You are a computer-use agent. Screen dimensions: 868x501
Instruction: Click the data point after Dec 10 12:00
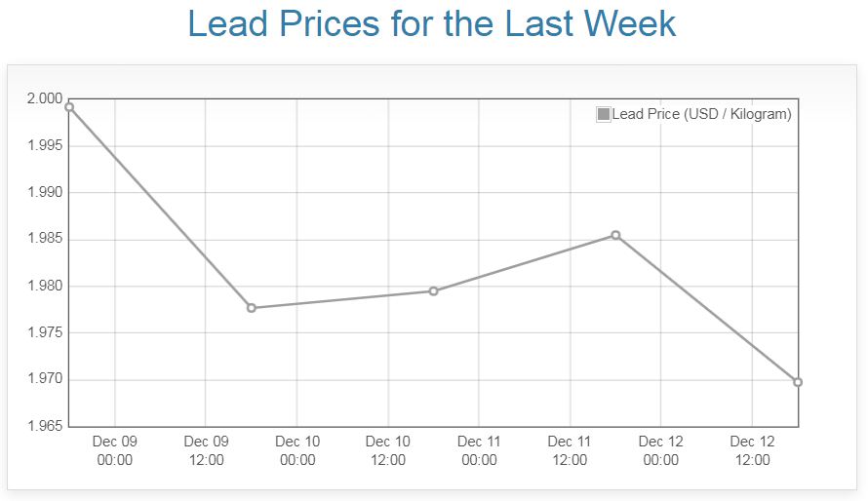click(x=434, y=291)
